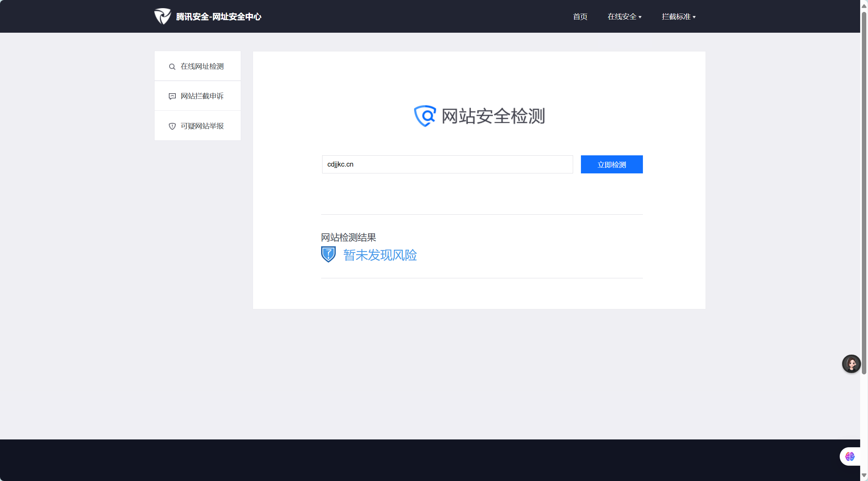Click the shield icon beside 可疑网站举报
The height and width of the screenshot is (481, 868).
point(172,126)
